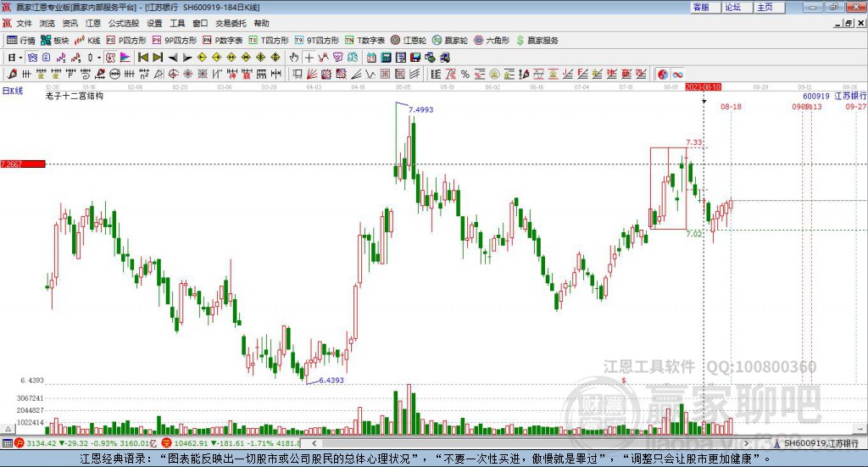Switch to the K线 candlestick chart
This screenshot has width=868, height=467.
[x=87, y=41]
